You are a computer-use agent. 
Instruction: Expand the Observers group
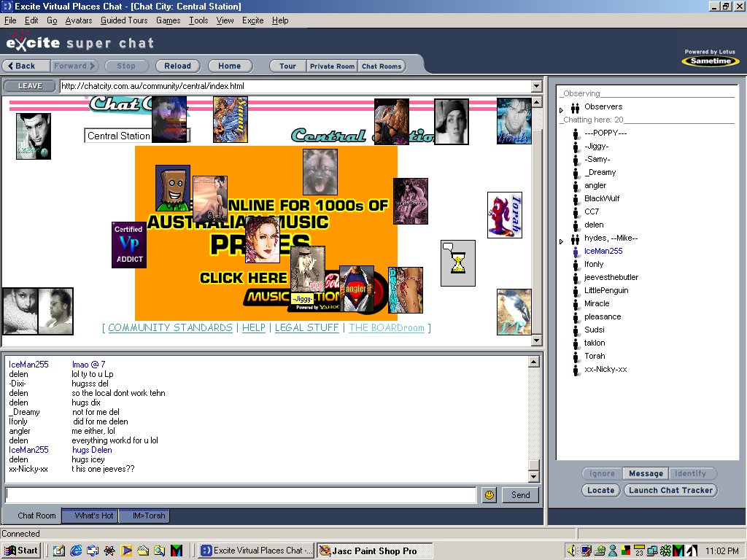point(562,110)
